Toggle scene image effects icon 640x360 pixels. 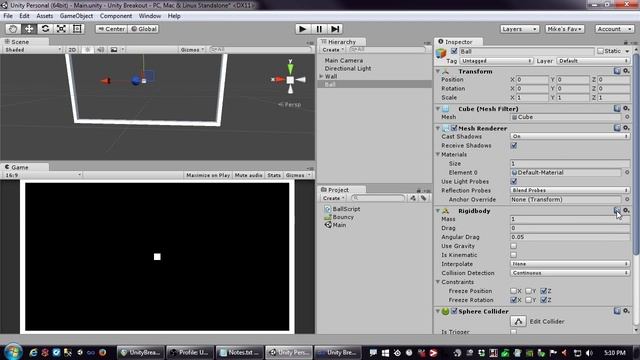[x=114, y=50]
